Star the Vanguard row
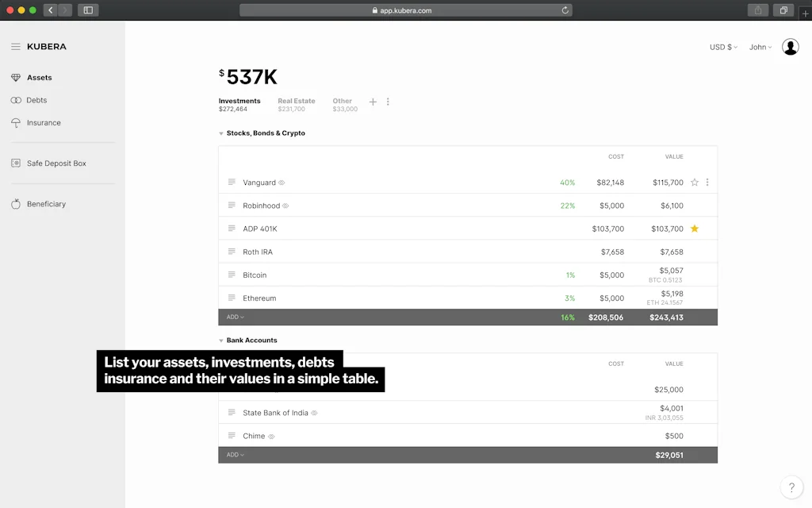The width and height of the screenshot is (812, 508). (x=695, y=183)
